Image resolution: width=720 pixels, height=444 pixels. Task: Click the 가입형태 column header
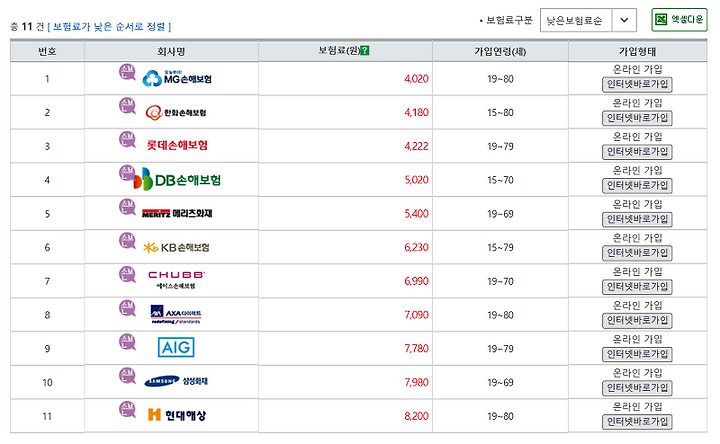(637, 51)
